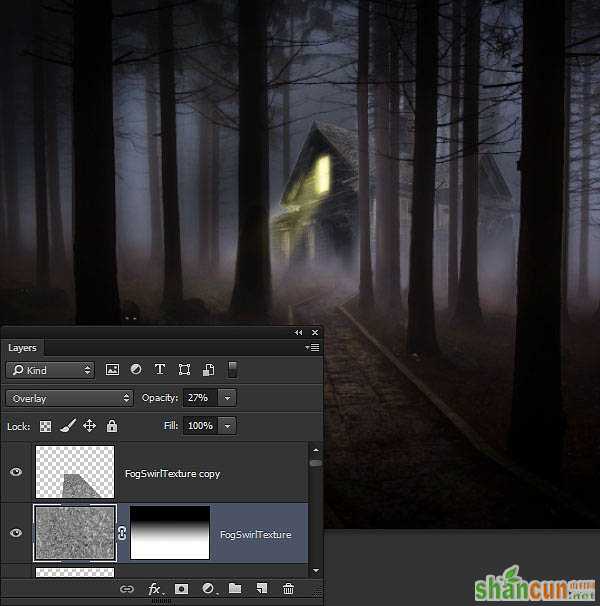Click the layers list scroll up arrow
The image size is (600, 606).
coord(316,450)
